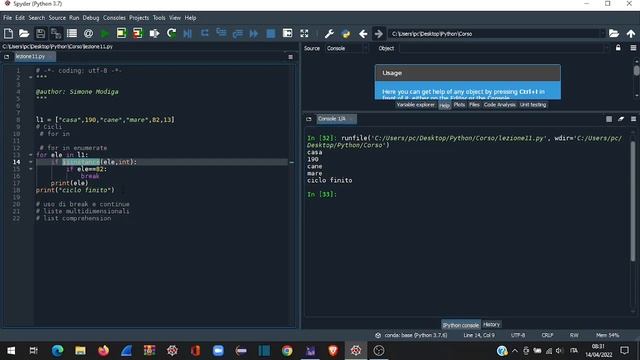Stop the current console command
Image resolution: width=640 pixels, height=360 pixels.
(x=609, y=119)
